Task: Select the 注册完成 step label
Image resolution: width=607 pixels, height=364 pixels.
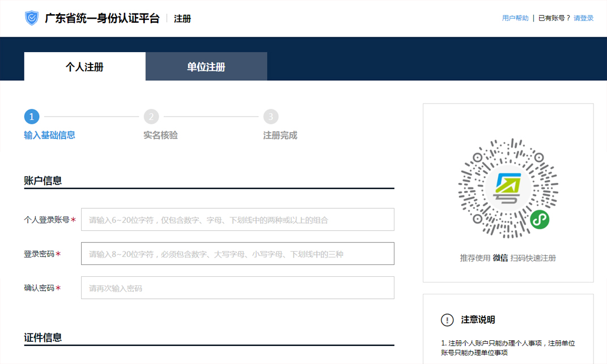Action: pyautogui.click(x=280, y=135)
